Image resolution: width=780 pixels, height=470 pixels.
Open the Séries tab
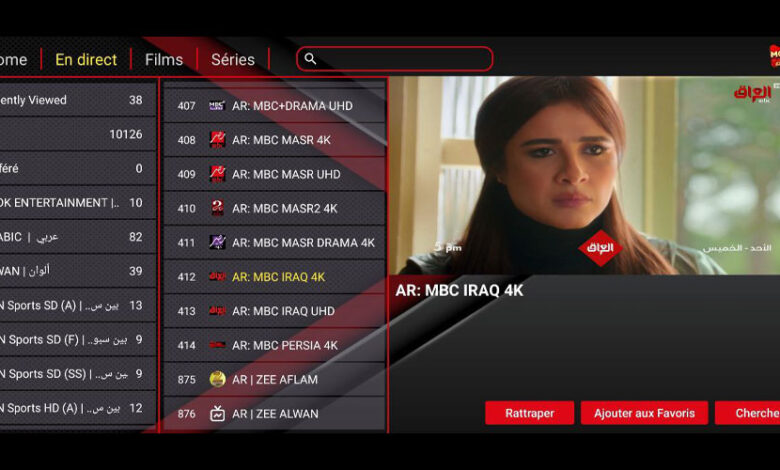(x=233, y=59)
